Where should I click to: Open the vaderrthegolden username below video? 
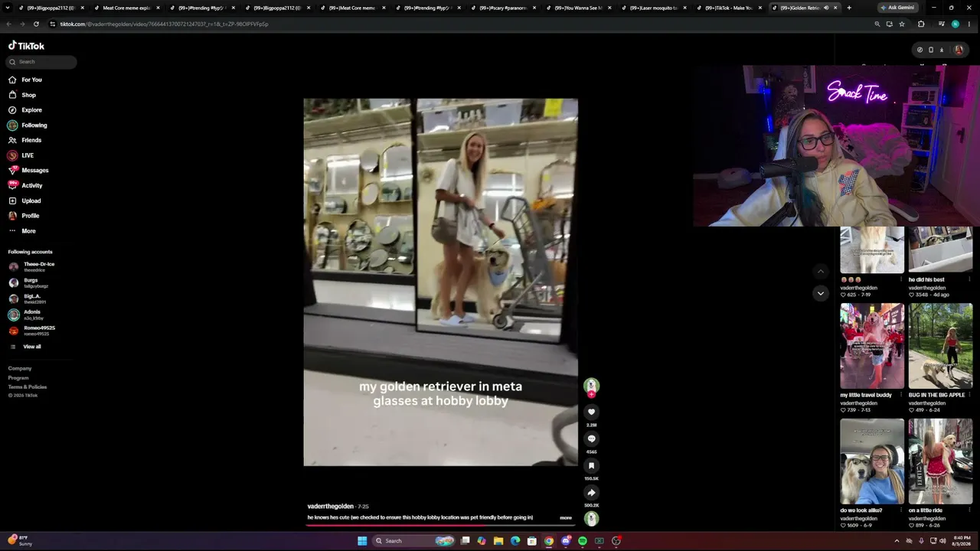tap(330, 507)
